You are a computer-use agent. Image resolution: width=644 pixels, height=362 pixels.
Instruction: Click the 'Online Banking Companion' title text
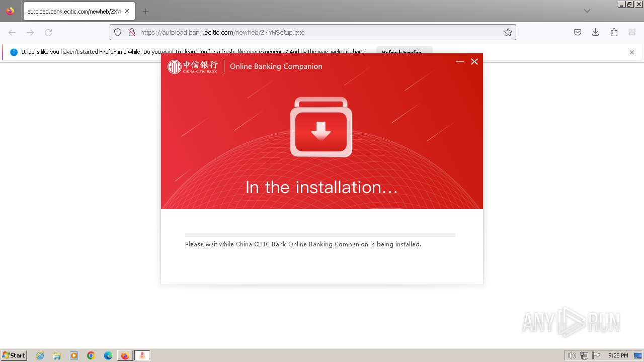(x=276, y=66)
